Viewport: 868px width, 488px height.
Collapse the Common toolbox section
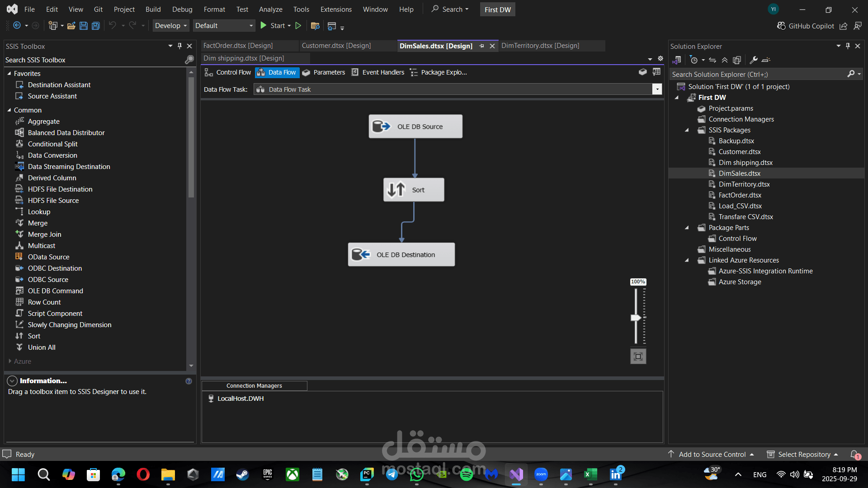tap(9, 110)
